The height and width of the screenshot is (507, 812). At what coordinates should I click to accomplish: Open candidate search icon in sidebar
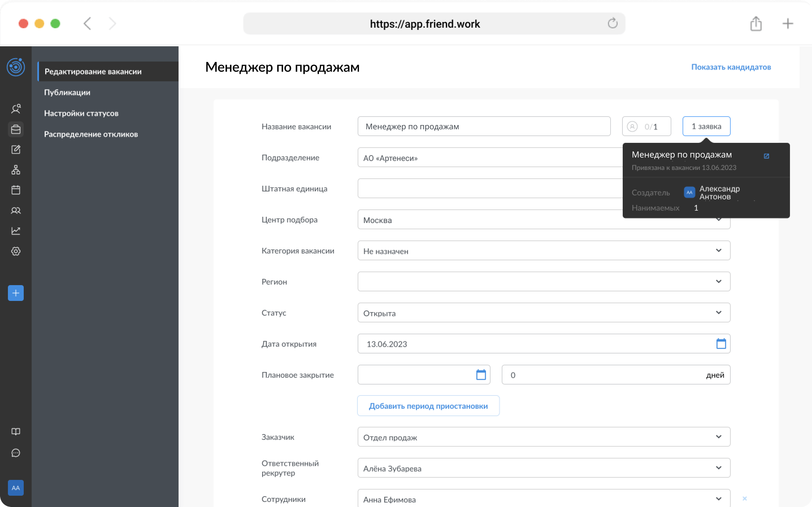16,109
